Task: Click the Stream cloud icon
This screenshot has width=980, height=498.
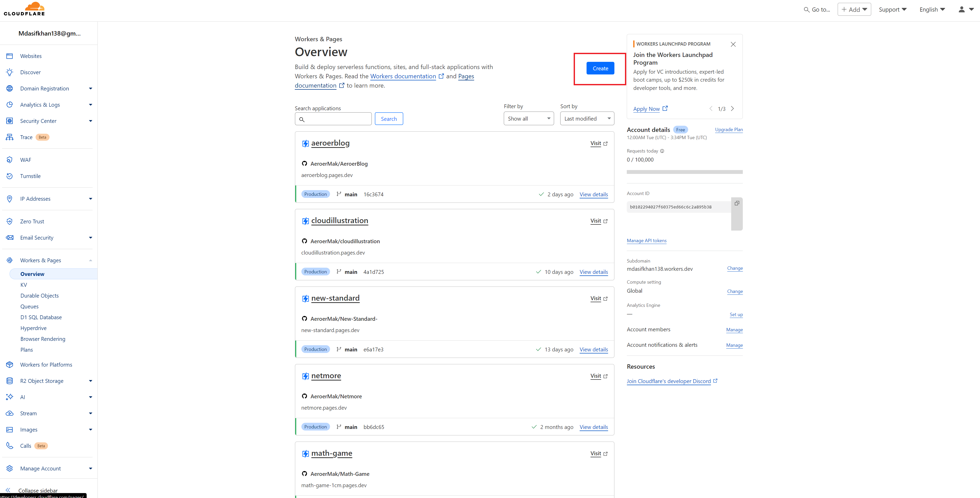Action: click(10, 413)
